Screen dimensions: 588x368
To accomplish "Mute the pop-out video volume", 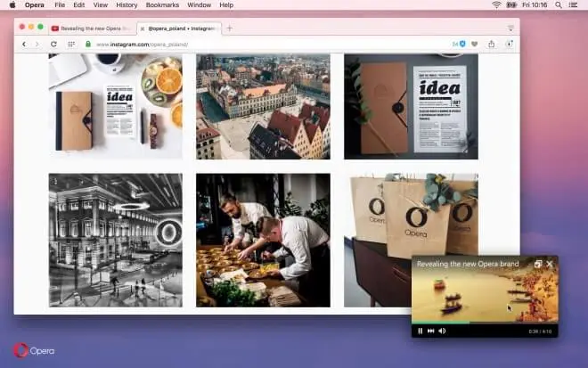I will pyautogui.click(x=442, y=331).
